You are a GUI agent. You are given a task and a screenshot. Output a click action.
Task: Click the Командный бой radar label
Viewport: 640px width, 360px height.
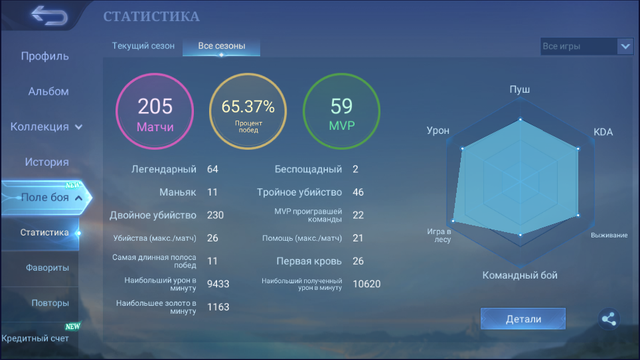tap(520, 275)
